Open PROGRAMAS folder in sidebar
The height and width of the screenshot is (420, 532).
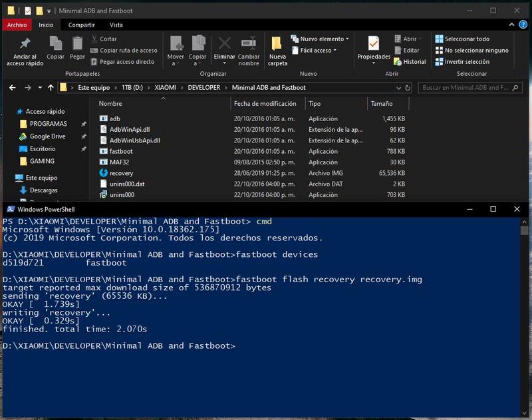tap(48, 124)
